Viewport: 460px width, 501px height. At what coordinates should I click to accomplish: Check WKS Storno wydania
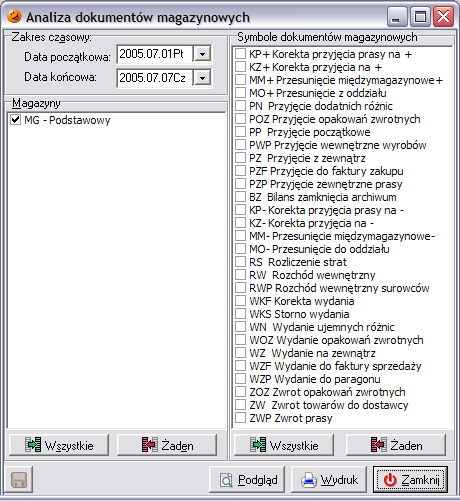240,314
